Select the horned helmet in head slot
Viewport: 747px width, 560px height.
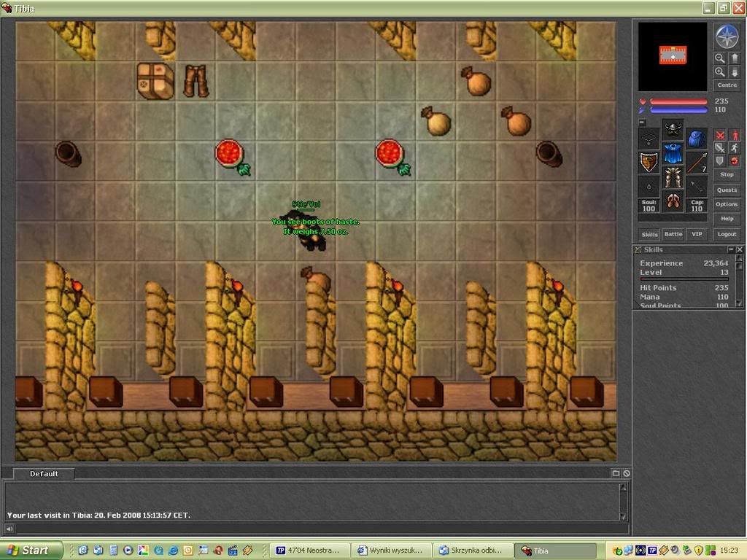coord(673,130)
